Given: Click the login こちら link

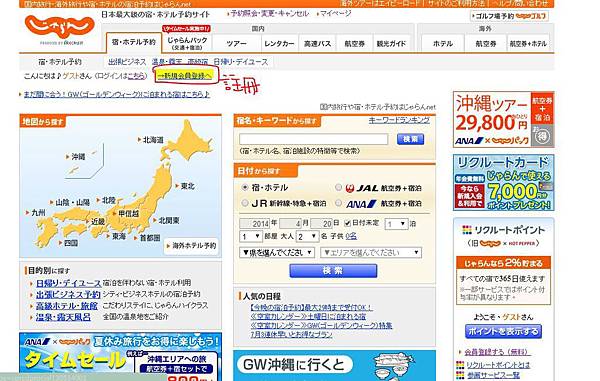Looking at the screenshot, I should coord(137,76).
